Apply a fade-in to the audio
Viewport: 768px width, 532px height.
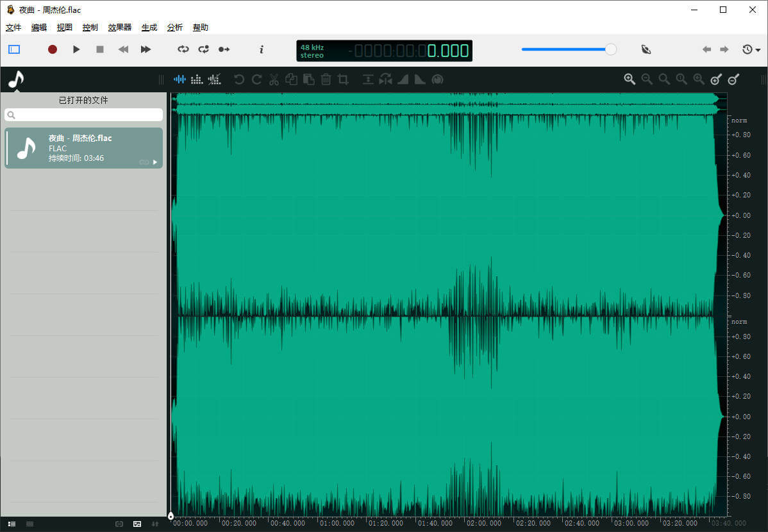point(403,79)
